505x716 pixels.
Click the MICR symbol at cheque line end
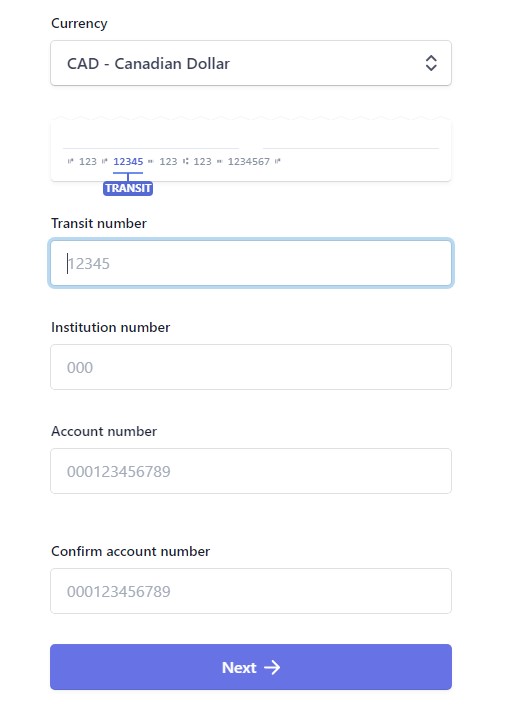(x=278, y=161)
